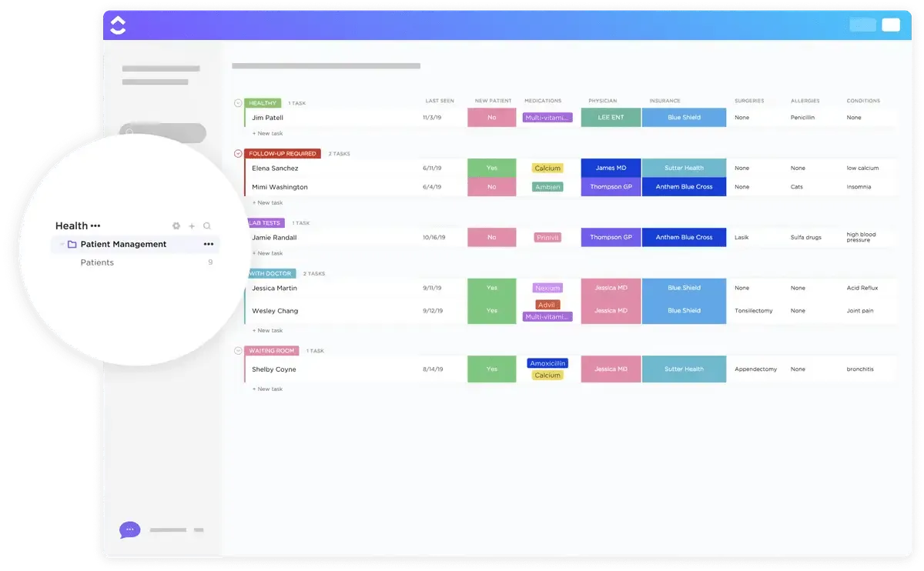924x571 pixels.
Task: Open the Shelby Coyne task
Action: pyautogui.click(x=274, y=369)
